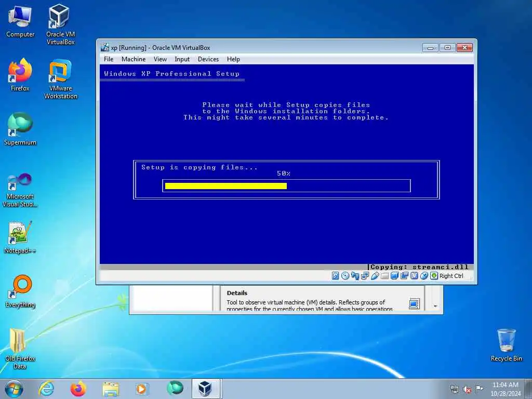Open Windows Media Player from the taskbar

click(x=142, y=389)
